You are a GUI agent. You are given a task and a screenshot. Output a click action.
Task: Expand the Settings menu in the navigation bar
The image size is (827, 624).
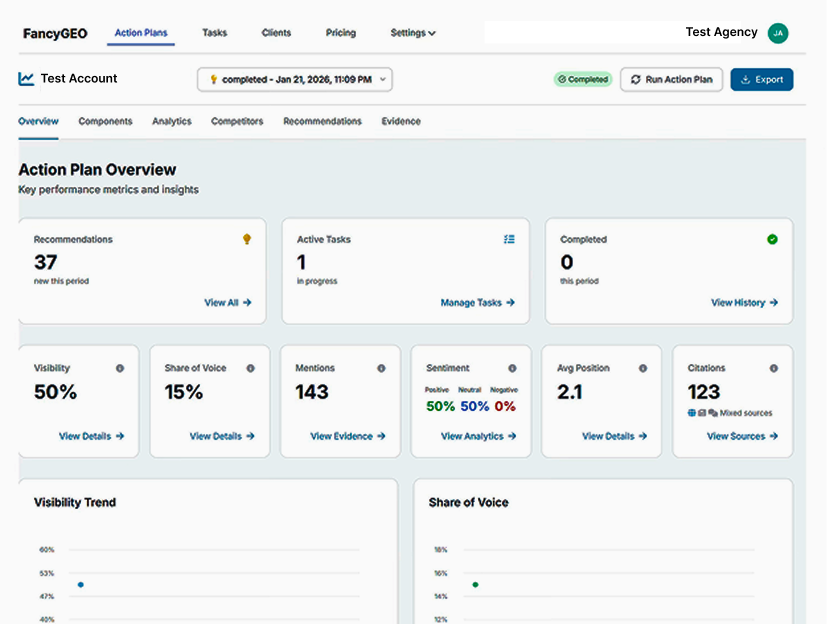(412, 32)
